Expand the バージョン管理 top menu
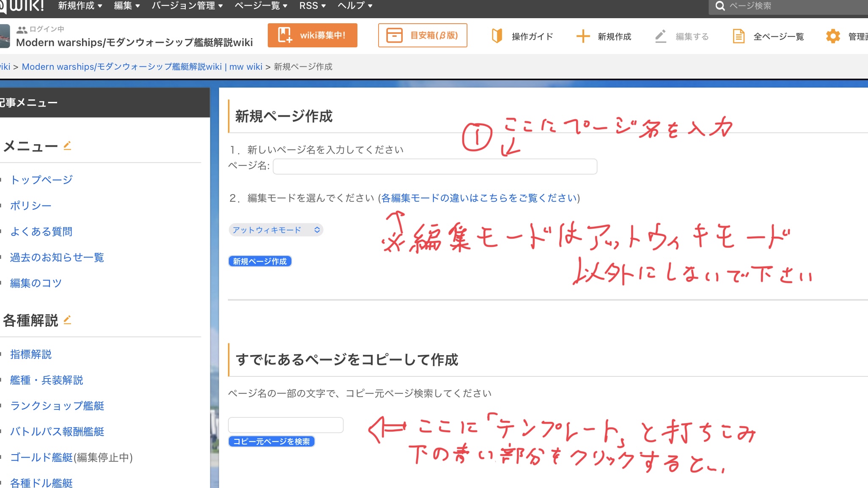 [x=187, y=6]
